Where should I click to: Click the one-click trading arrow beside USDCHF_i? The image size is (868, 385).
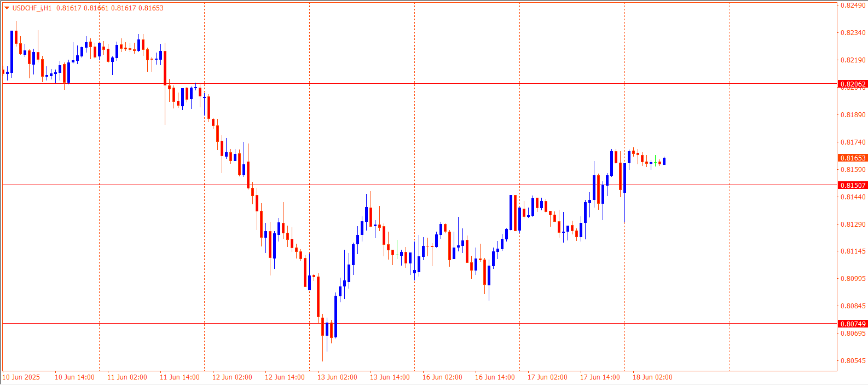(7, 8)
